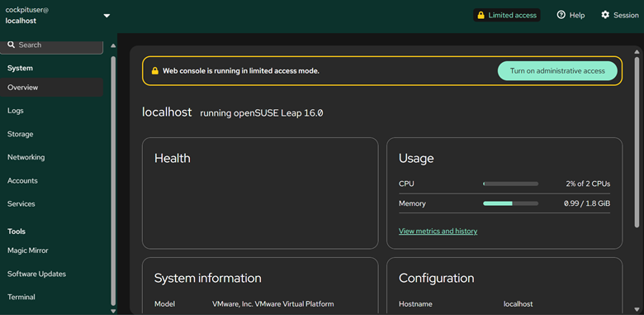Click the sidebar scroll-up arrow
The image size is (644, 315).
click(113, 45)
